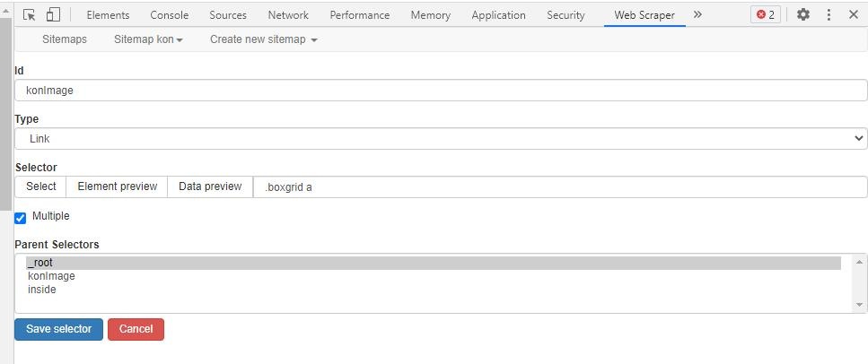Expand the Sitemap kon dropdown

[148, 39]
